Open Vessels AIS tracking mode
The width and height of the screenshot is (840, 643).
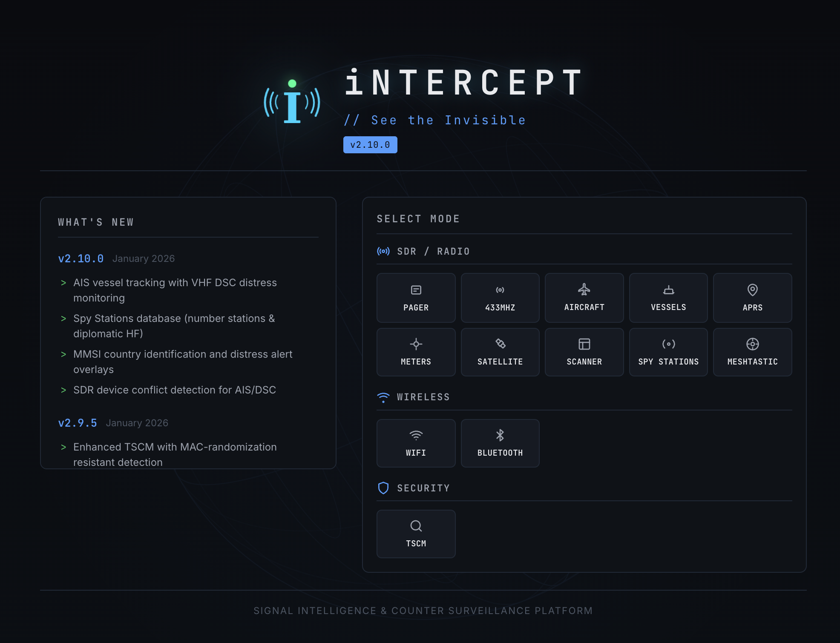[668, 298]
